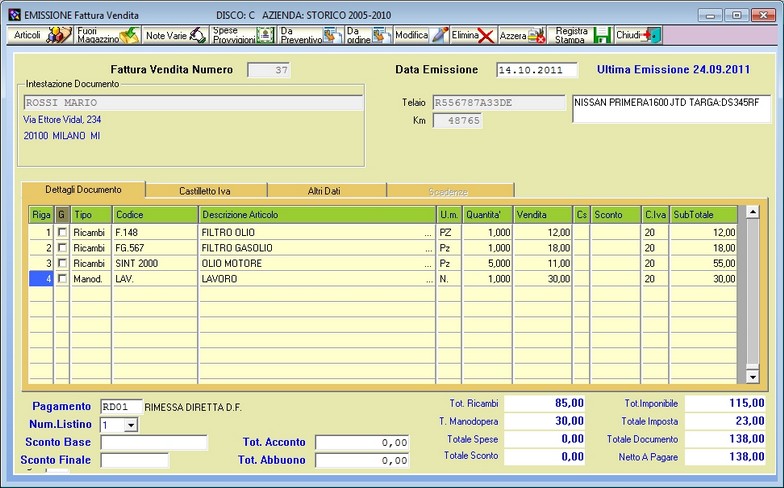Click the scrollbar down arrow of the details grid

[x=752, y=376]
